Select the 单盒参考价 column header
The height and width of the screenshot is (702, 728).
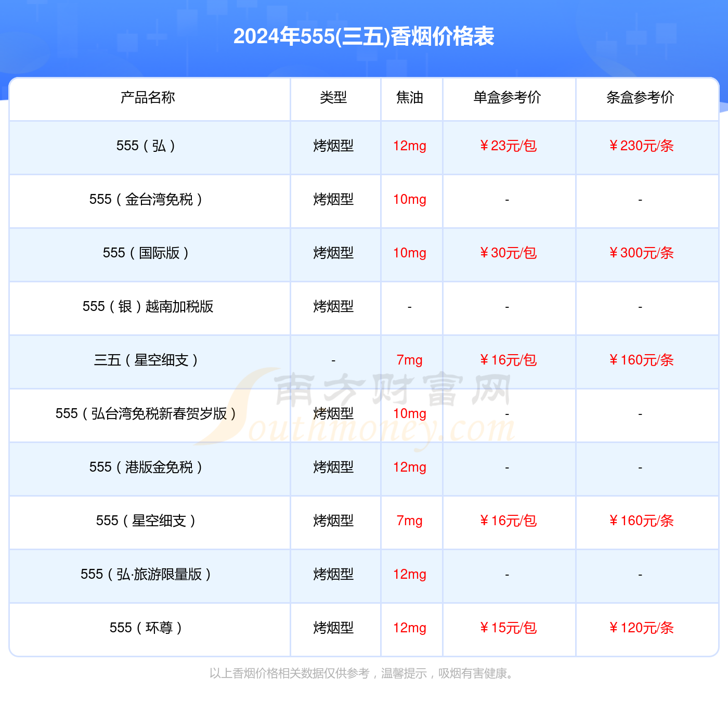(x=507, y=97)
